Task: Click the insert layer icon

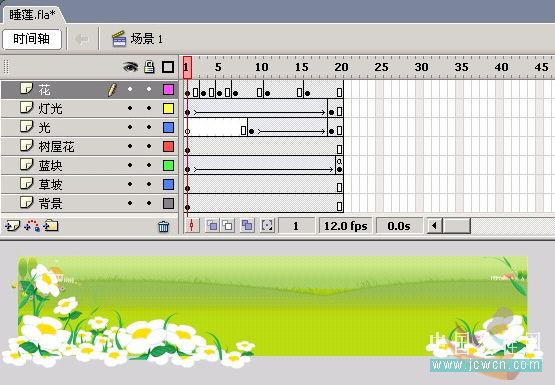Action: pos(12,225)
